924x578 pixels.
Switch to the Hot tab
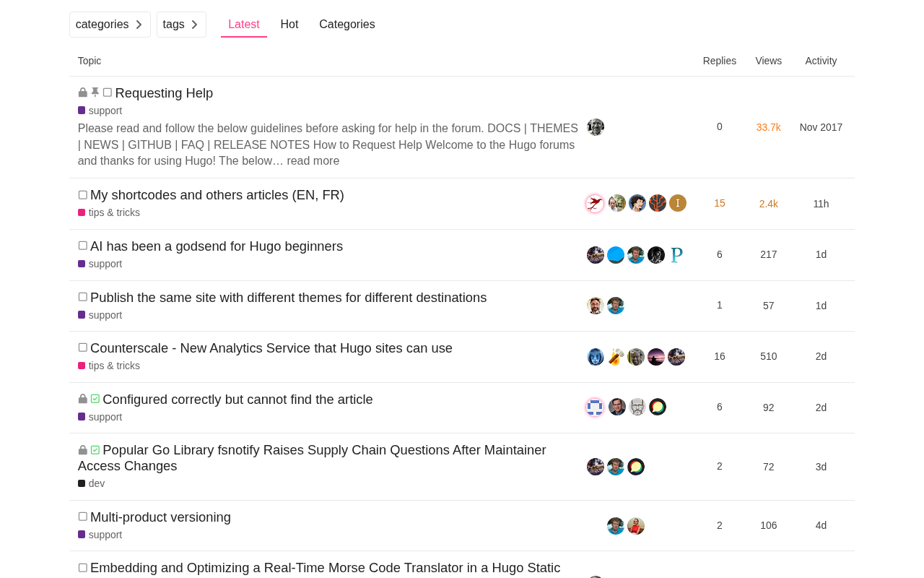point(289,25)
